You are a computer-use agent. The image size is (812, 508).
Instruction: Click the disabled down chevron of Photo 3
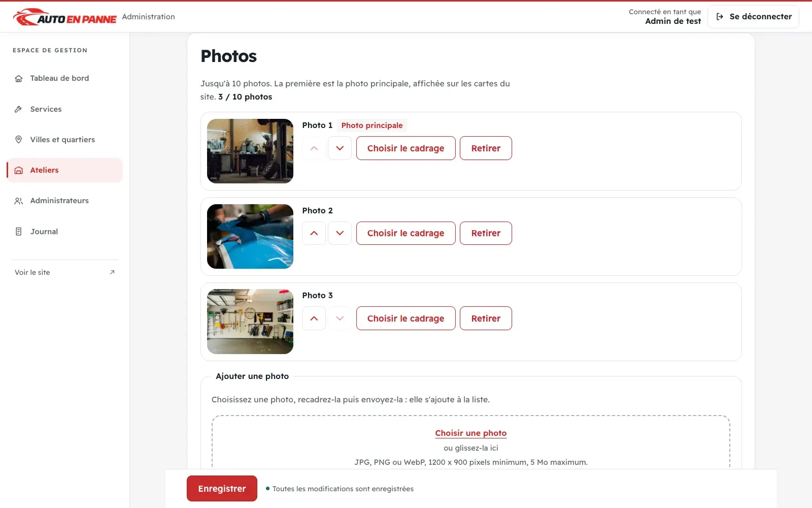[340, 319]
